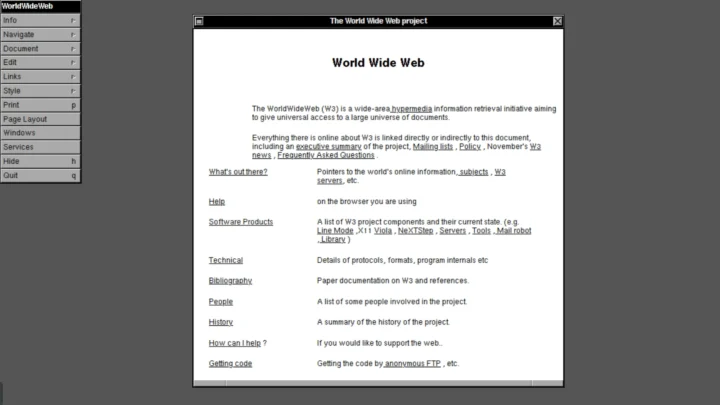
Task: Open the Getting code link
Action: click(x=231, y=363)
